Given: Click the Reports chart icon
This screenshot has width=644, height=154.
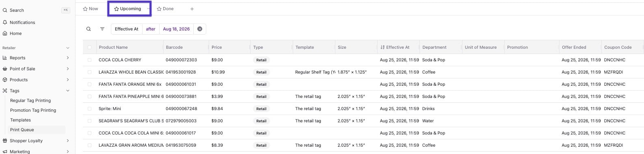Looking at the screenshot, I should click(x=5, y=58).
